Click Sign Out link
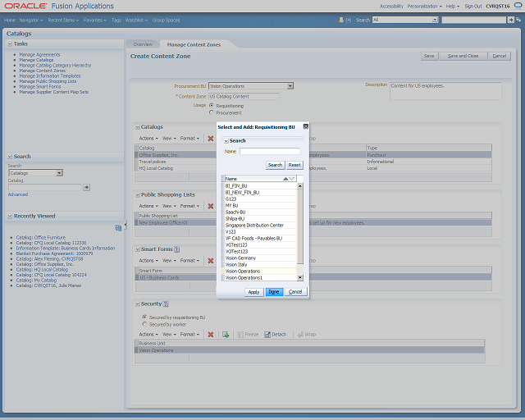 [473, 6]
